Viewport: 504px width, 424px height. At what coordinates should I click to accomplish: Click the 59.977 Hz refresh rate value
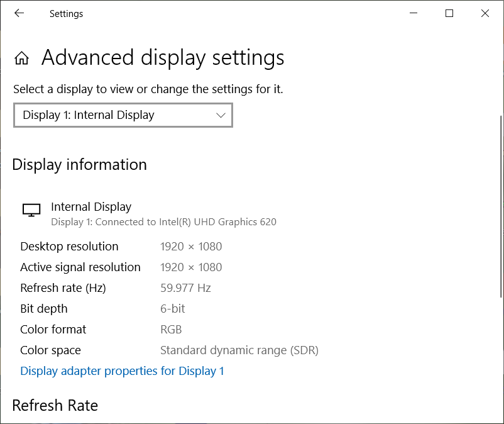tap(185, 288)
